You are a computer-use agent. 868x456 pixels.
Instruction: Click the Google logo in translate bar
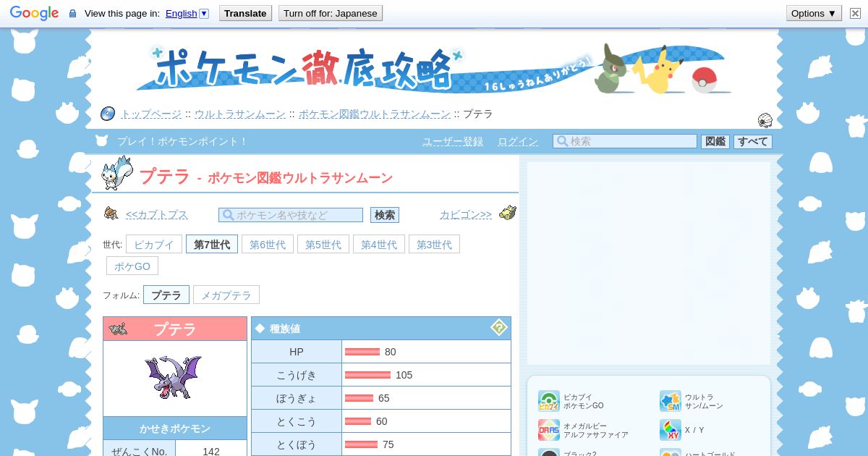point(34,13)
